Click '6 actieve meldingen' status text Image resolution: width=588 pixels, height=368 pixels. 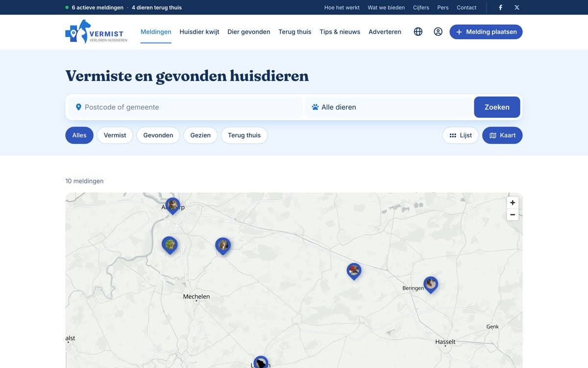tap(98, 7)
